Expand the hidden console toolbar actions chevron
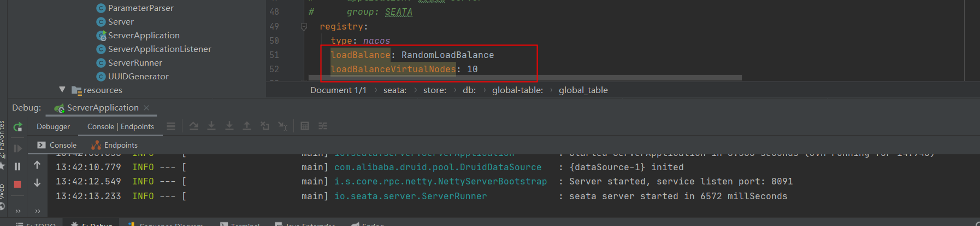 pos(38,211)
